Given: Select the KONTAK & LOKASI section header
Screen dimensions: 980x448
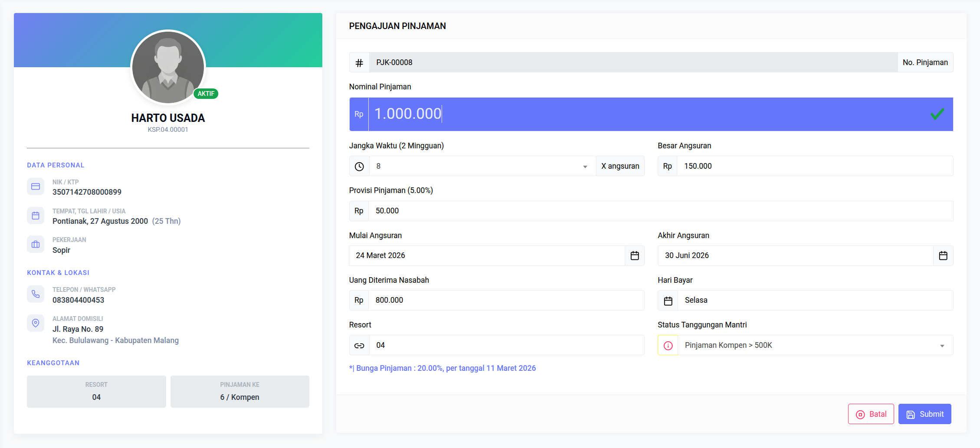Looking at the screenshot, I should (58, 272).
